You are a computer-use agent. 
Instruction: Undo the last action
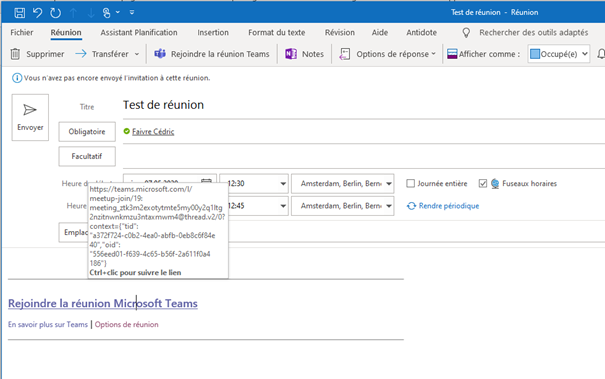[37, 13]
